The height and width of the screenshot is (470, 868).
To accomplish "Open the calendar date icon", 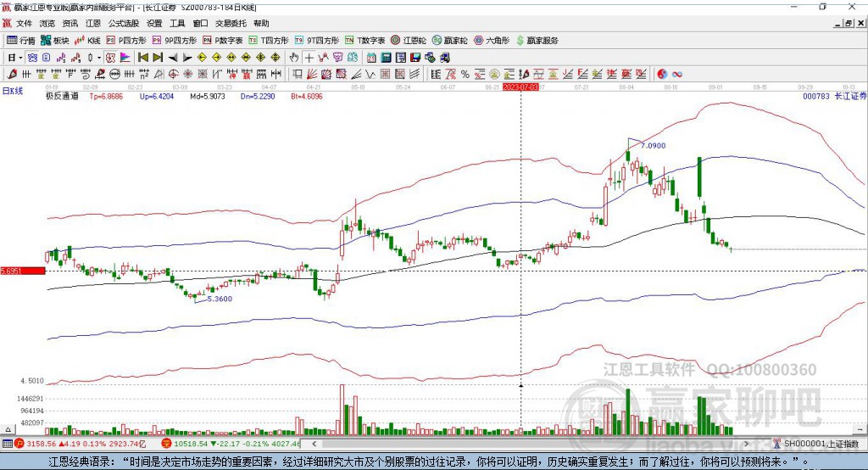I will pyautogui.click(x=371, y=58).
